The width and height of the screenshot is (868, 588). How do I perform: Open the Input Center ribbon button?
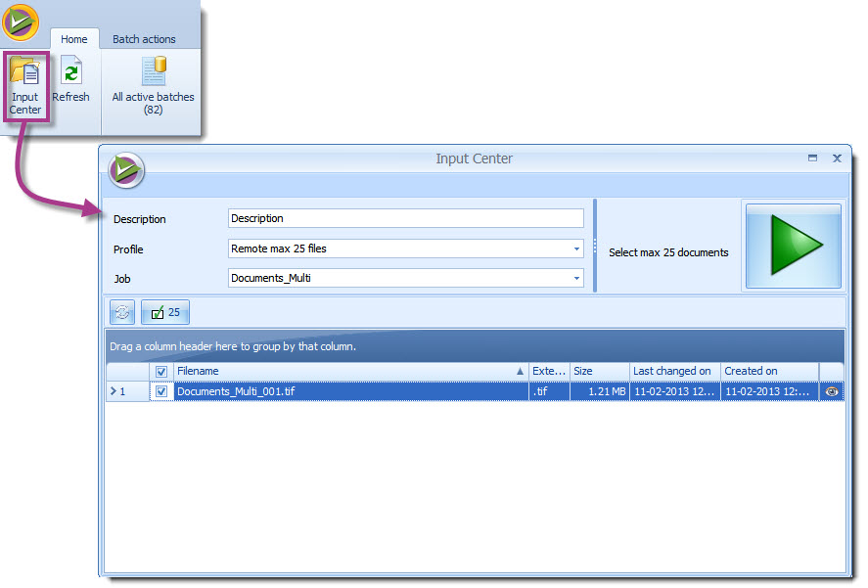click(x=25, y=86)
